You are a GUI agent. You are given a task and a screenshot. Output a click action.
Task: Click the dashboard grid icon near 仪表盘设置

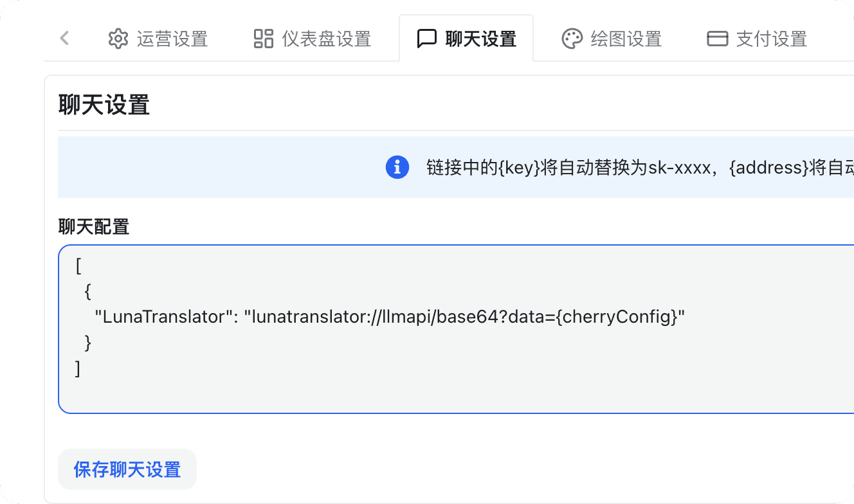pyautogui.click(x=262, y=39)
